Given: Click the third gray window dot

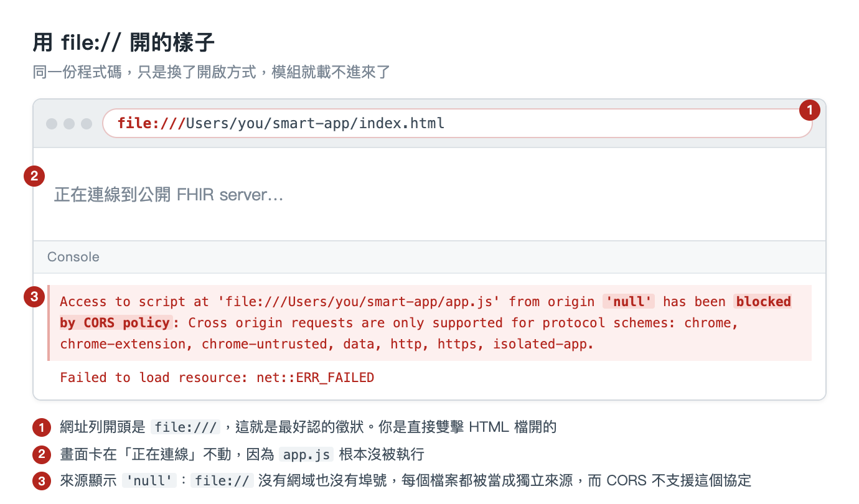Looking at the screenshot, I should 87,124.
